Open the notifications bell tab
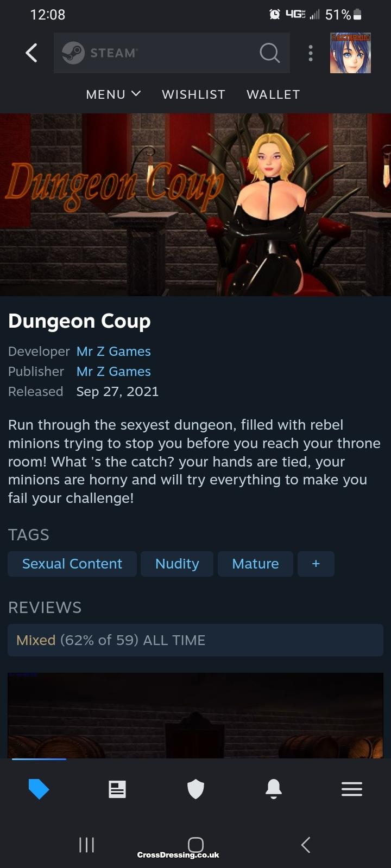Image resolution: width=391 pixels, height=868 pixels. (274, 789)
